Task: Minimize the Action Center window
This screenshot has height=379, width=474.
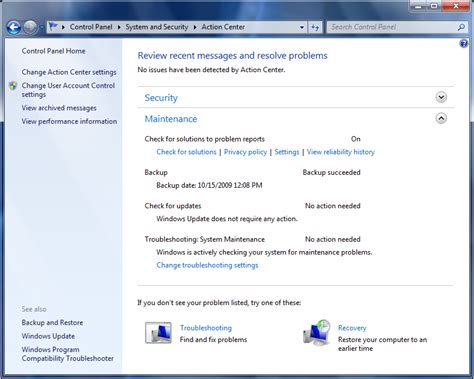Action: click(x=419, y=6)
